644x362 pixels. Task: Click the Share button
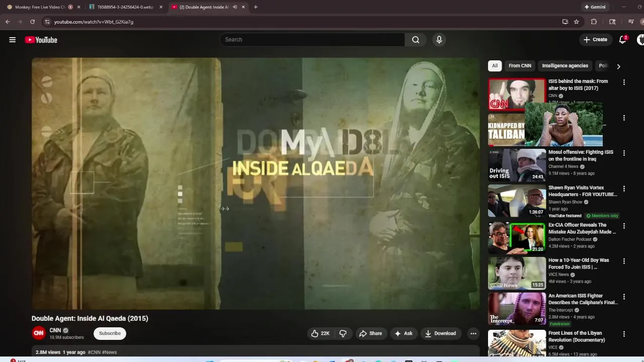point(370,333)
